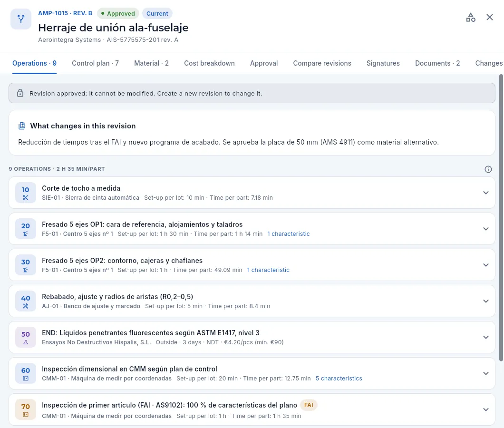Click the operation 70 FAI icon badge
Screen dimensions: 504x428
point(26,410)
